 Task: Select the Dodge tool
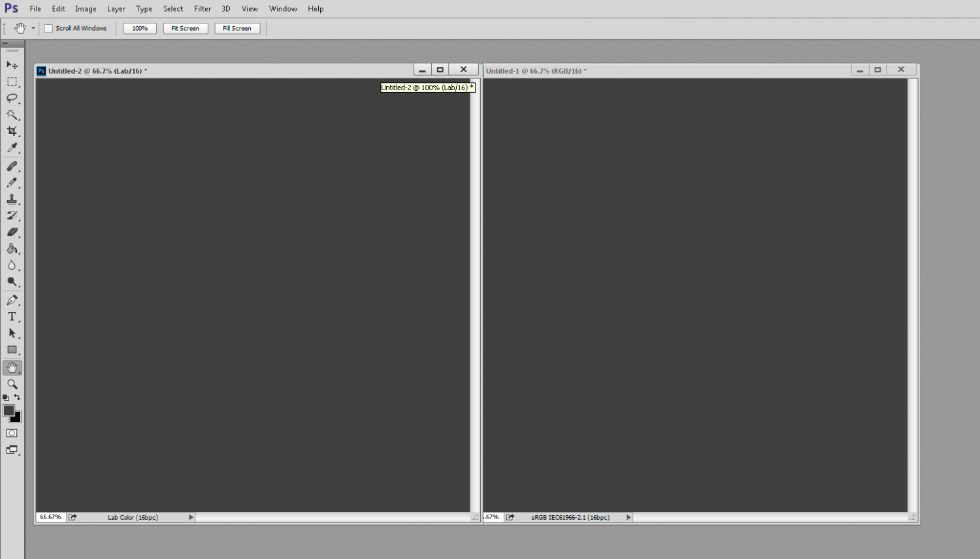(12, 281)
